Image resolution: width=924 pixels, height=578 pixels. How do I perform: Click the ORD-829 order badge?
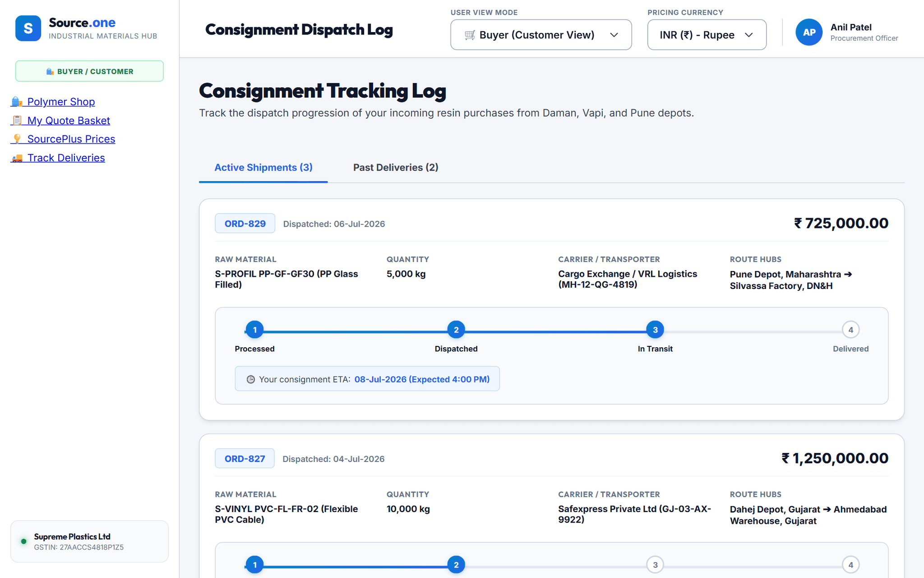coord(245,224)
